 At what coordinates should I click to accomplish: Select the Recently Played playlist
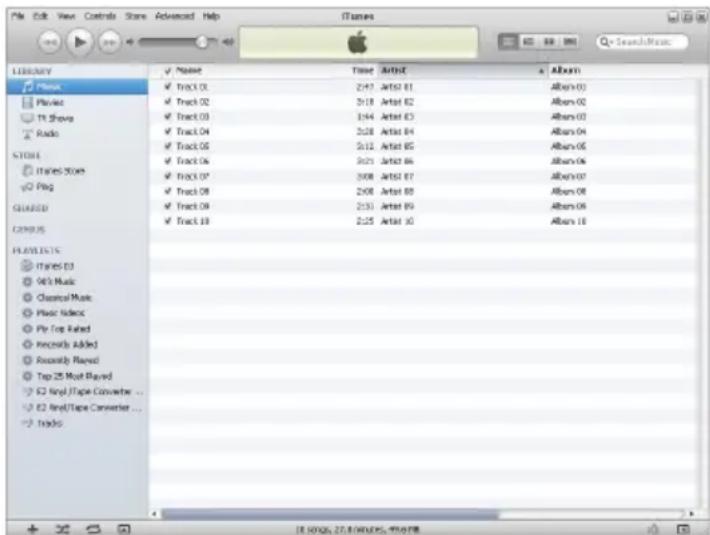61,360
